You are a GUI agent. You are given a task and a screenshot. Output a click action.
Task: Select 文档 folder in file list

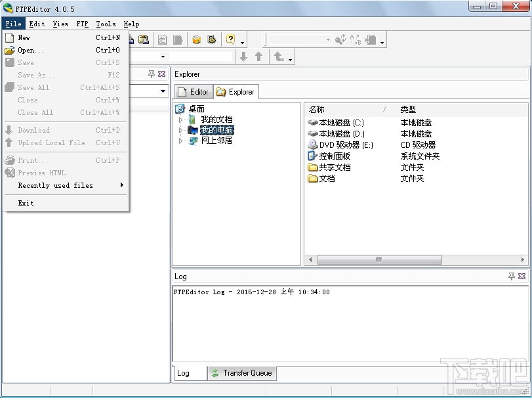(x=327, y=179)
